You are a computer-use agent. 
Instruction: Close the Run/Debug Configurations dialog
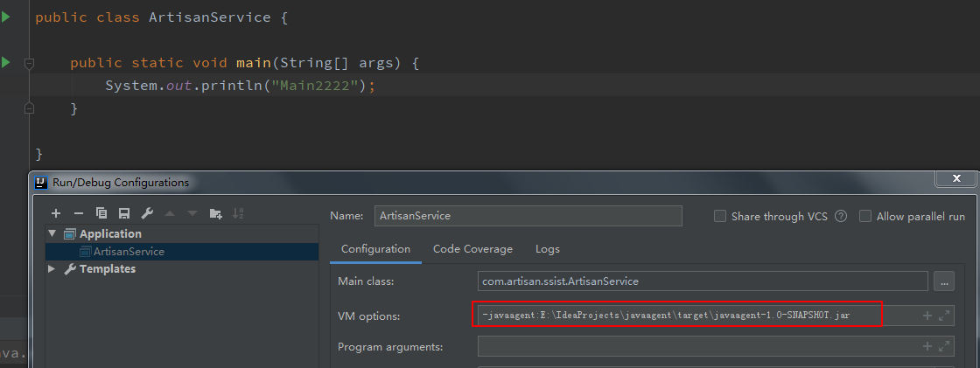click(x=955, y=178)
